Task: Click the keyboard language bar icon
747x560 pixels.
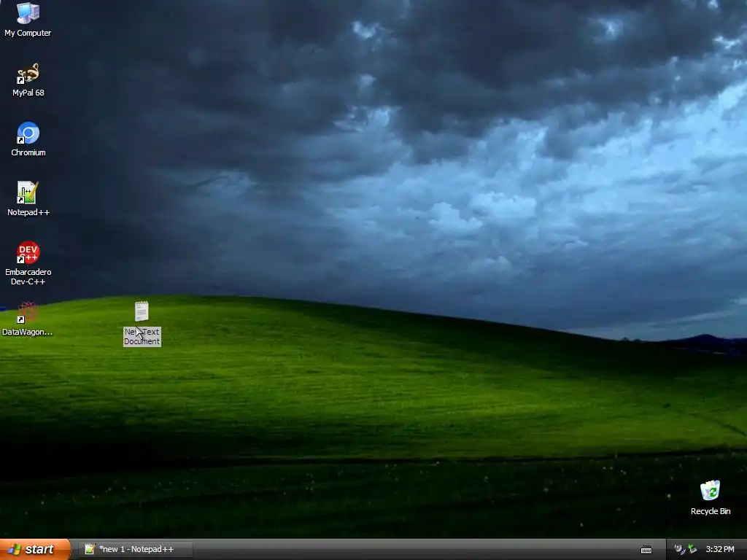Action: click(646, 550)
